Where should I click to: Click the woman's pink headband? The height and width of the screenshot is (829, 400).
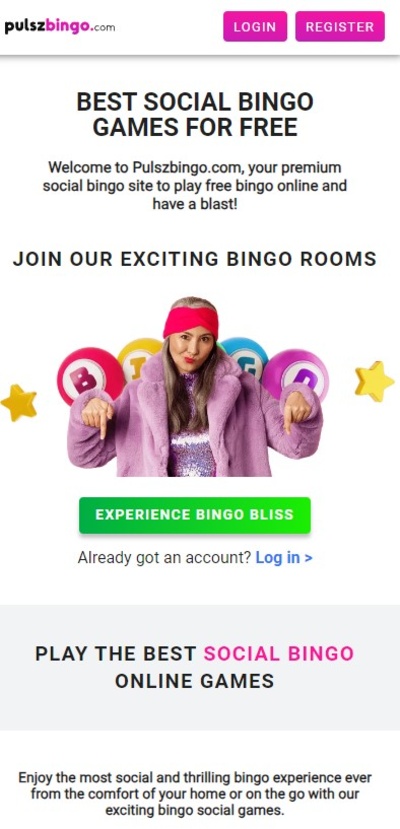click(x=191, y=321)
